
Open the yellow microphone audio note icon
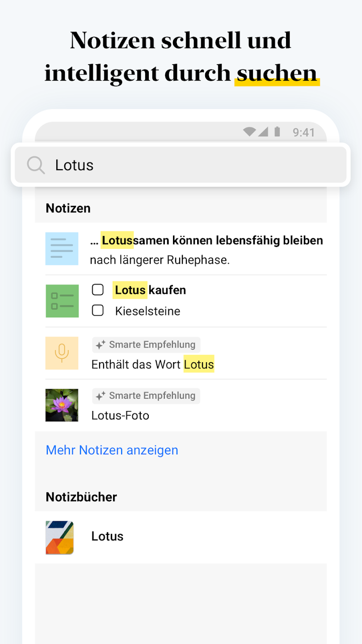tap(62, 353)
